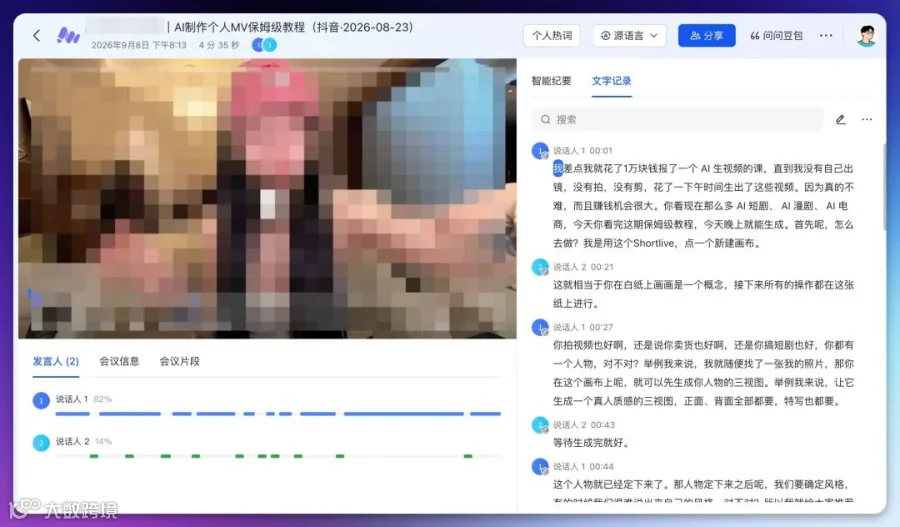
Task: Open the user profile avatar
Action: coord(867,36)
